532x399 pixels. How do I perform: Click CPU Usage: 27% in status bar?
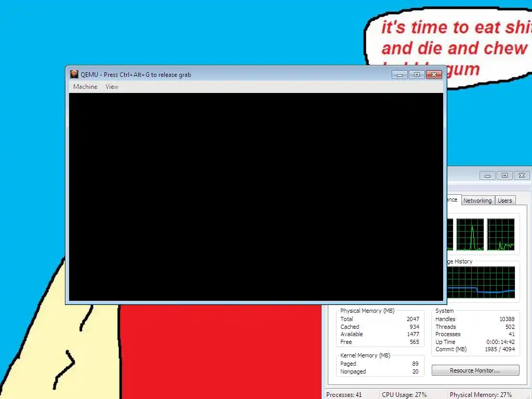tap(404, 395)
